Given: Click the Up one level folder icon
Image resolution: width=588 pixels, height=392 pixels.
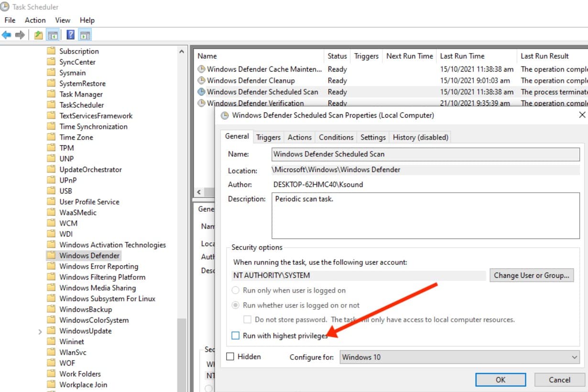Looking at the screenshot, I should point(39,35).
